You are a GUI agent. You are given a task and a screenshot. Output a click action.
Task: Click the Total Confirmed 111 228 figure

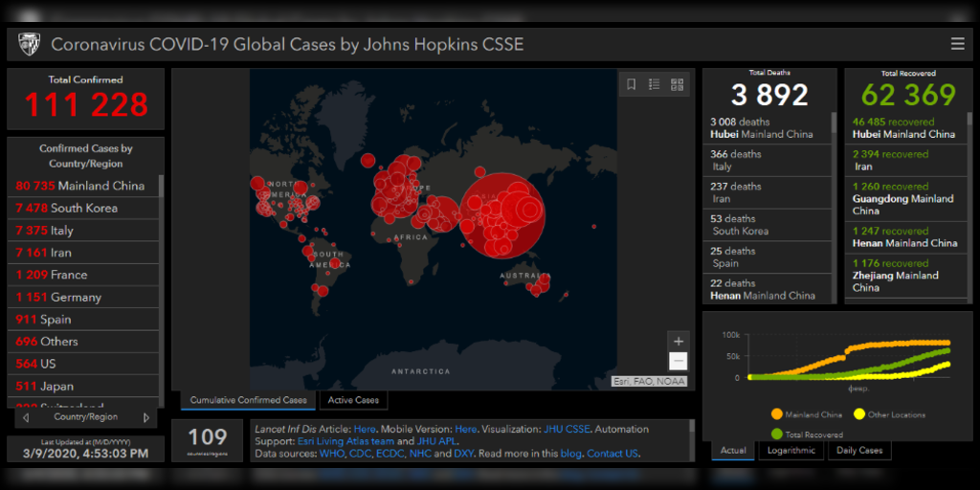[86, 104]
